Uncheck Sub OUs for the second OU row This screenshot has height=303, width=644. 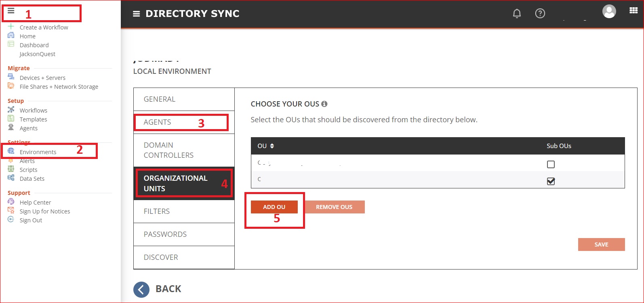[x=551, y=181]
